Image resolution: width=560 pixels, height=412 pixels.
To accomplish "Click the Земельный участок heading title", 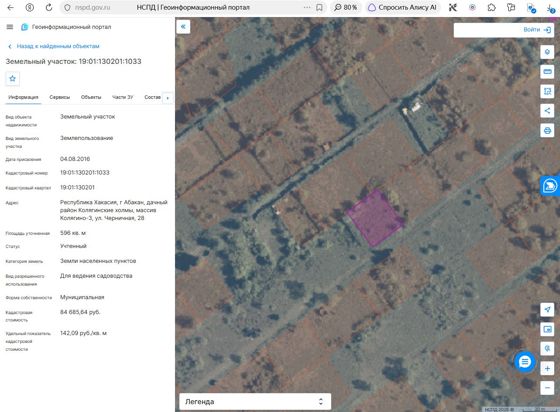I will click(x=74, y=61).
